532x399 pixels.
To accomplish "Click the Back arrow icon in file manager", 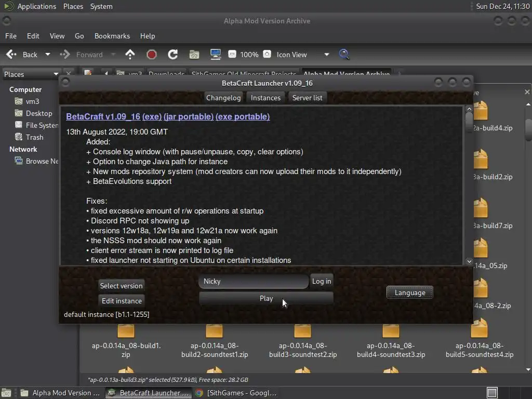I will point(11,54).
